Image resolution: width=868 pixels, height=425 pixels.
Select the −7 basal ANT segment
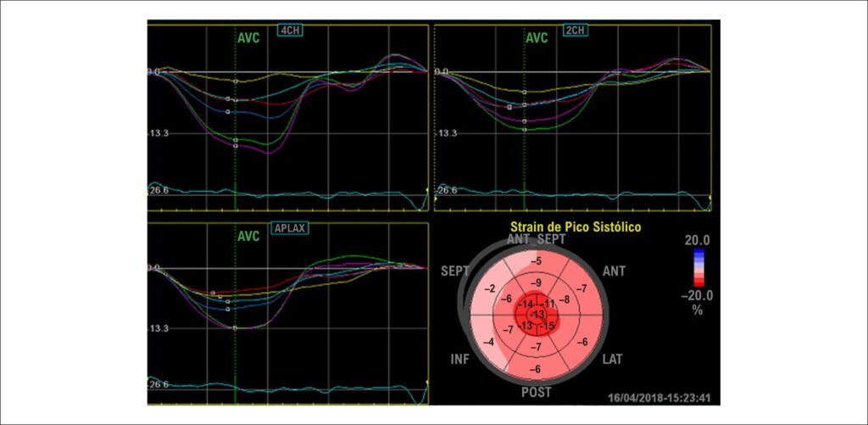coord(581,289)
